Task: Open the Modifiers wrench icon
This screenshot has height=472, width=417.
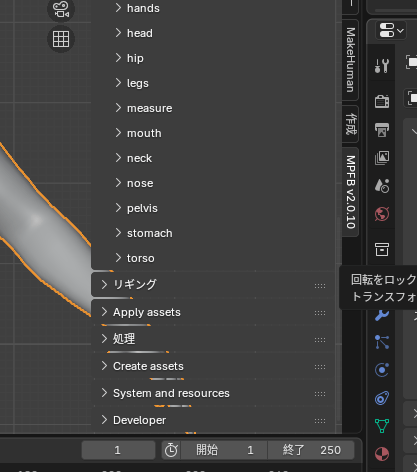Action: 382,314
